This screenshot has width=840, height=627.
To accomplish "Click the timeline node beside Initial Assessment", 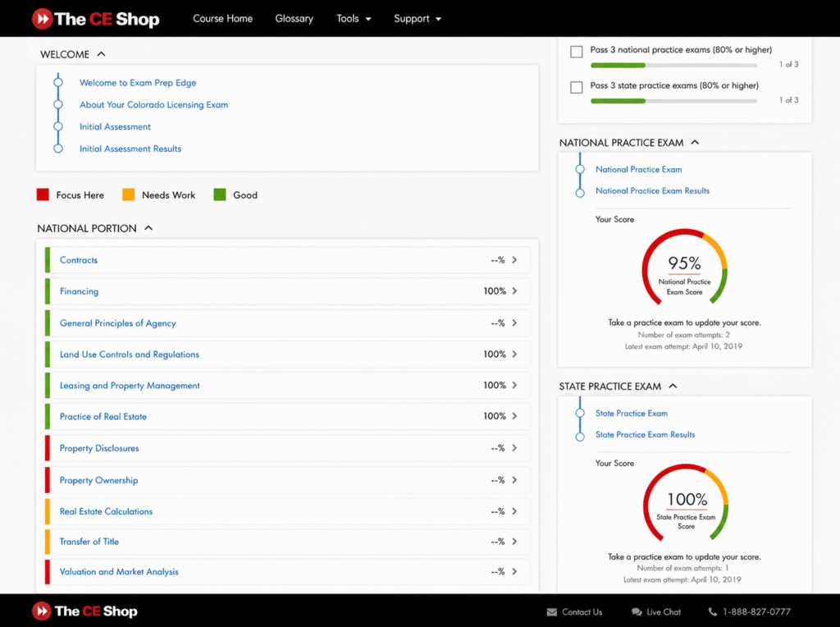I will click(58, 126).
